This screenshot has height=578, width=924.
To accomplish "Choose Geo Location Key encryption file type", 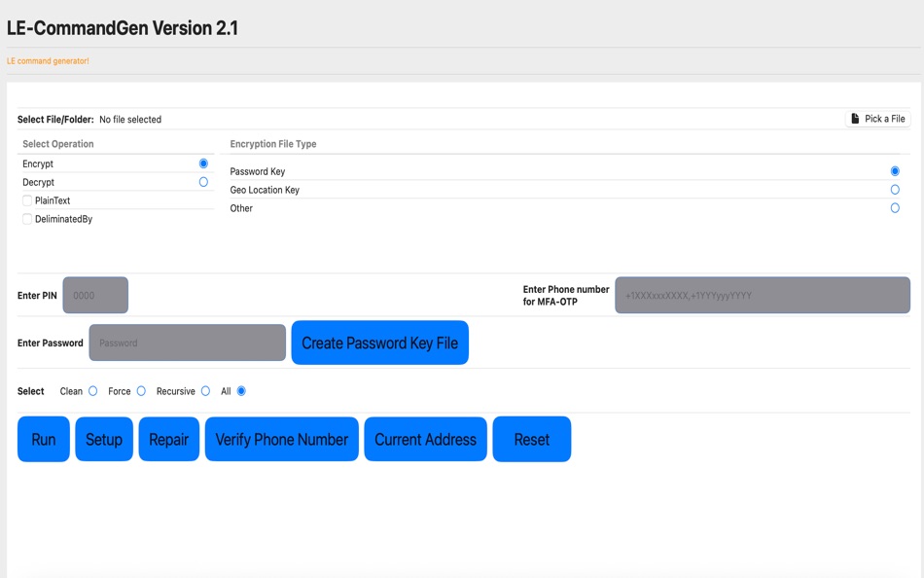I will pos(894,189).
